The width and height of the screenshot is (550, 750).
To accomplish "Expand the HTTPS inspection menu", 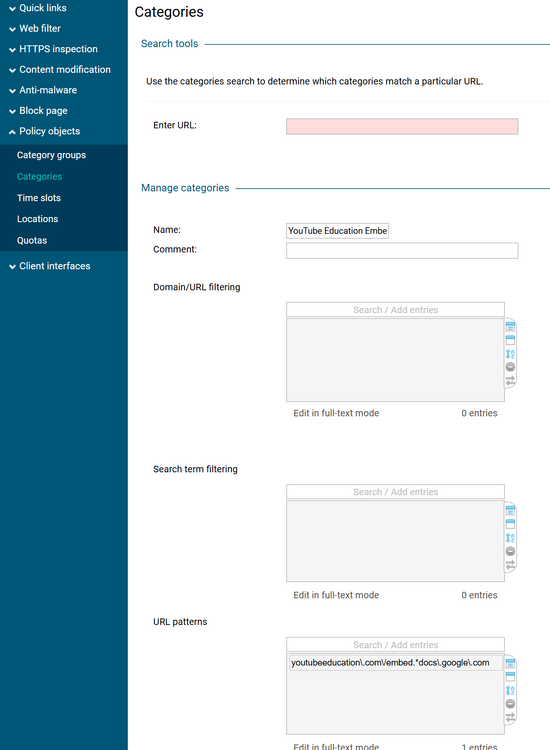I will click(x=54, y=49).
